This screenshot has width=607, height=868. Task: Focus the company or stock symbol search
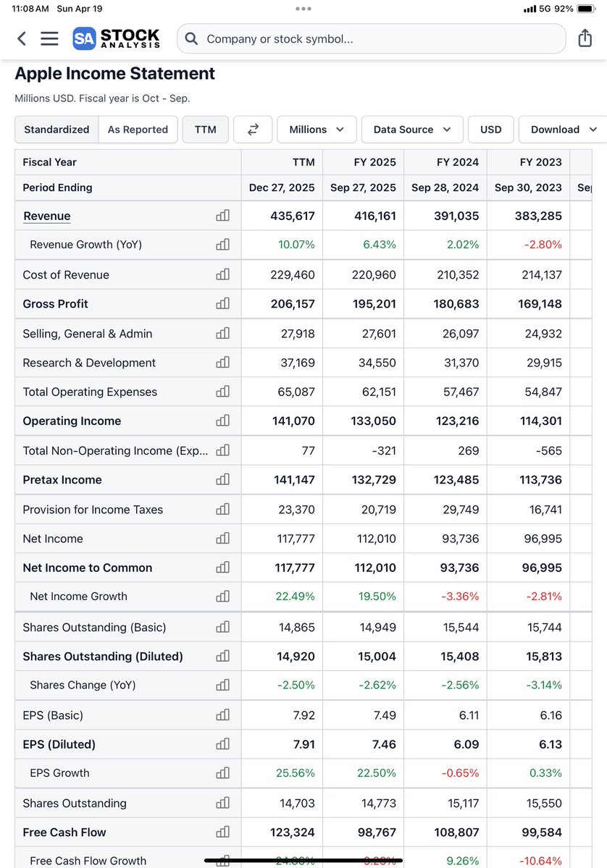(x=371, y=39)
